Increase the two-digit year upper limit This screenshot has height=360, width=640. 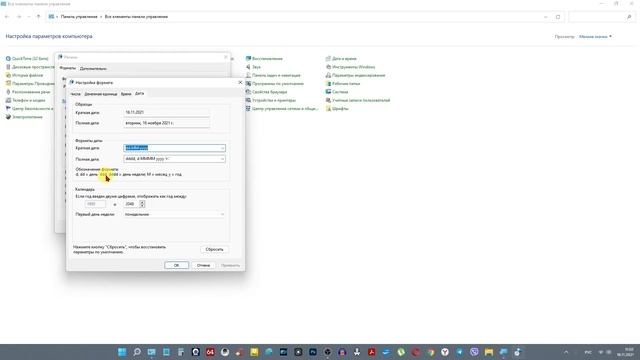(x=142, y=202)
